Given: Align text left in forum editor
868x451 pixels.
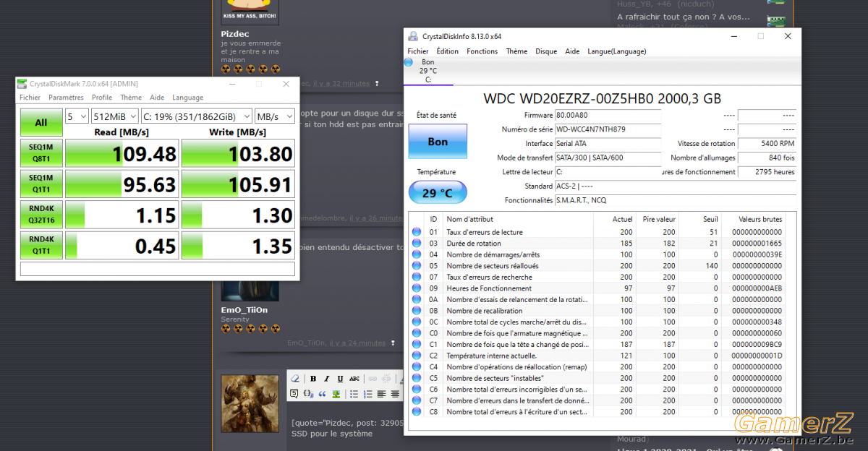Looking at the screenshot, I should click(381, 394).
